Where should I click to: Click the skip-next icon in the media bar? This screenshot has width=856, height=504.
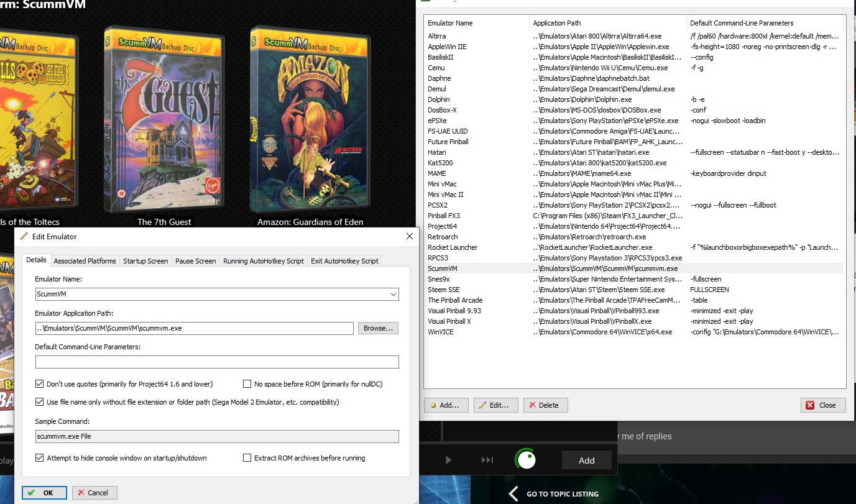tap(487, 460)
